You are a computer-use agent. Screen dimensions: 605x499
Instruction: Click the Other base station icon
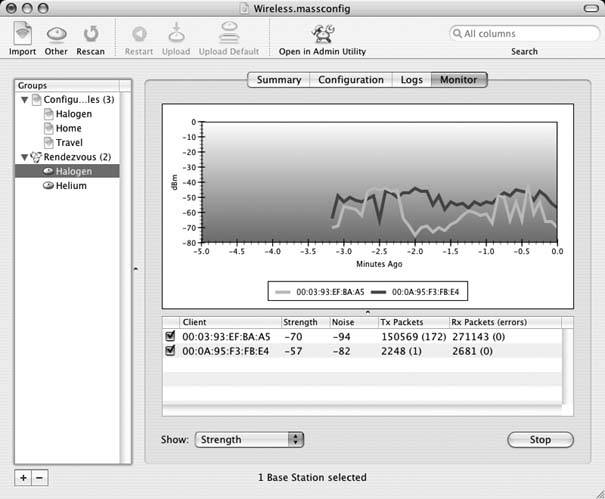(x=56, y=35)
